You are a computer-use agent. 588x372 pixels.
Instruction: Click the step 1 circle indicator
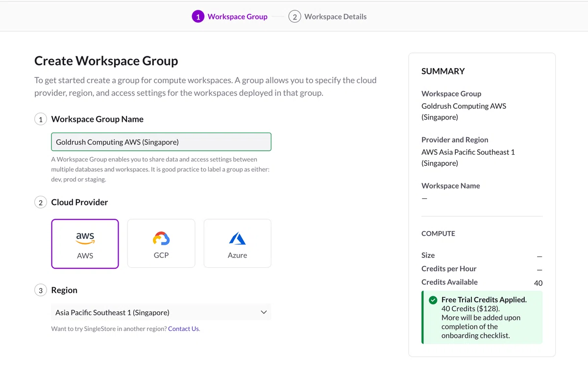(x=198, y=17)
